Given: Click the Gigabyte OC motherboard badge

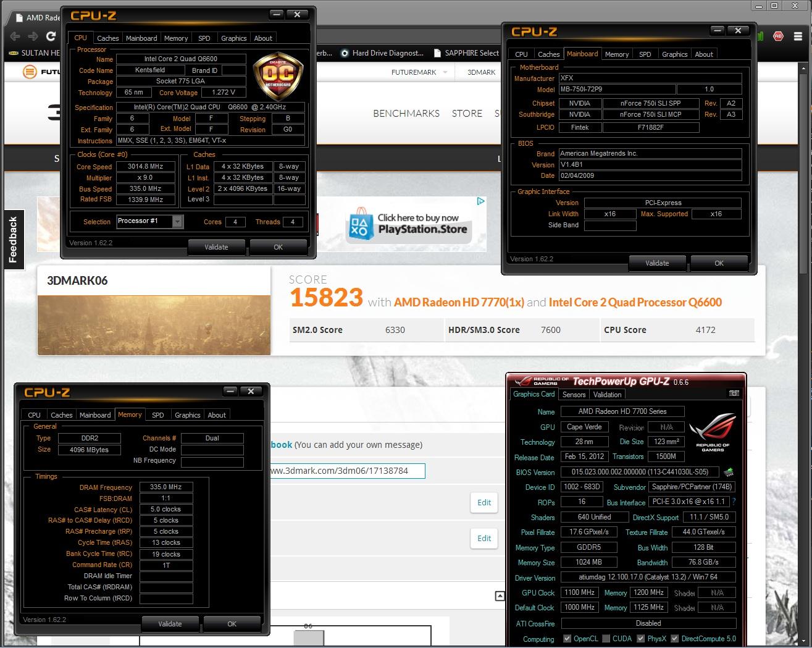Looking at the screenshot, I should 278,77.
